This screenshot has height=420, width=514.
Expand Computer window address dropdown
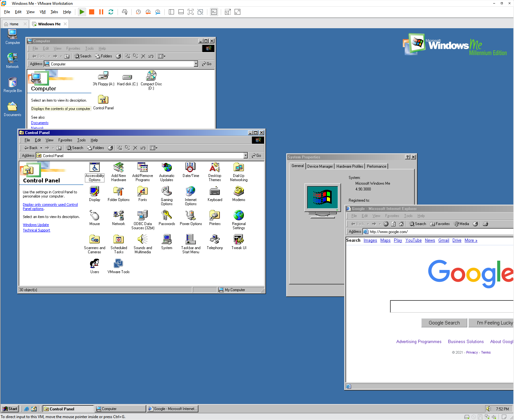tap(196, 64)
